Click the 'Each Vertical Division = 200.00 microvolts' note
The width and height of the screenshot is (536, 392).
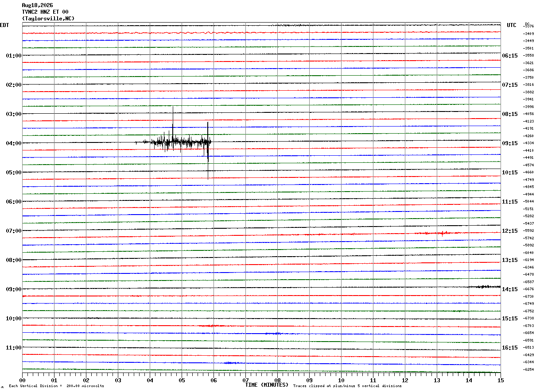point(56,386)
